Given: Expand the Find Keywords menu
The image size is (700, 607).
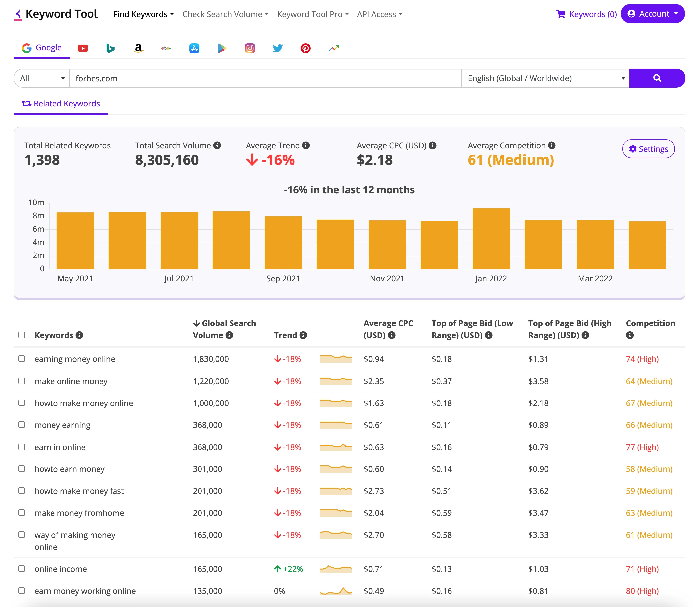Looking at the screenshot, I should point(144,14).
